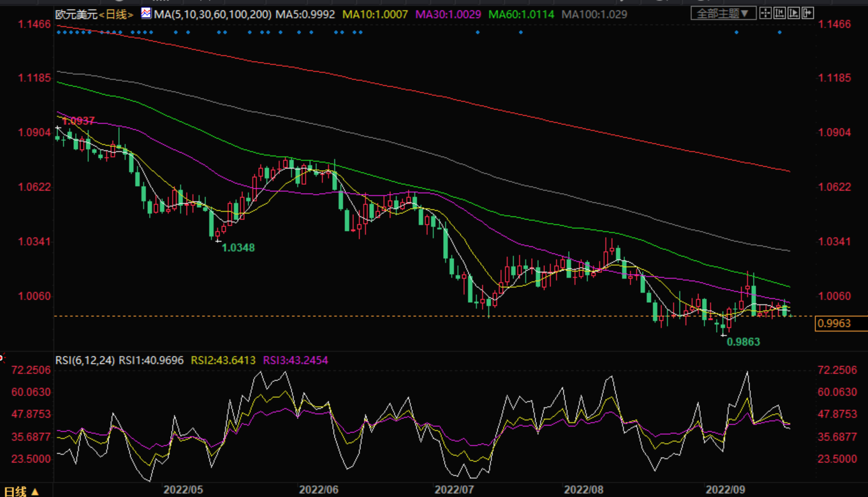Click the right RSI axis 72.2506 label

837,370
